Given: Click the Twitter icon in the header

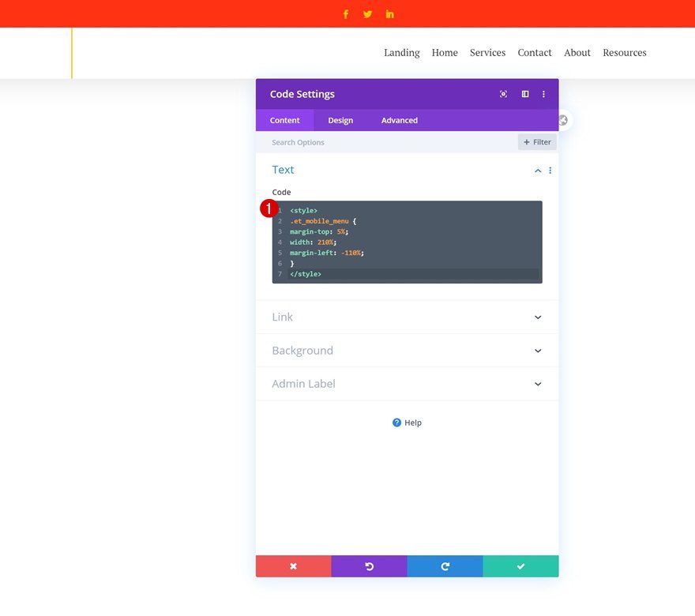Looking at the screenshot, I should click(366, 13).
